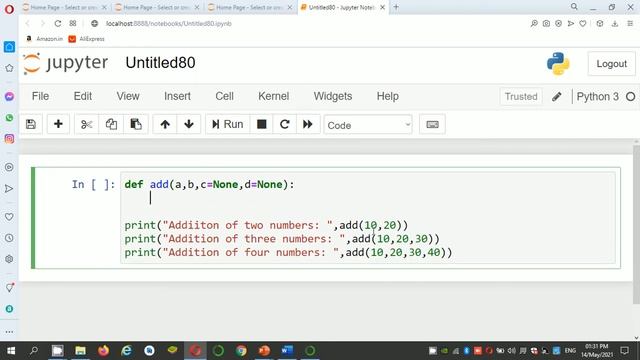This screenshot has height=360, width=640.
Task: Copy selected cells icon
Action: 111,124
